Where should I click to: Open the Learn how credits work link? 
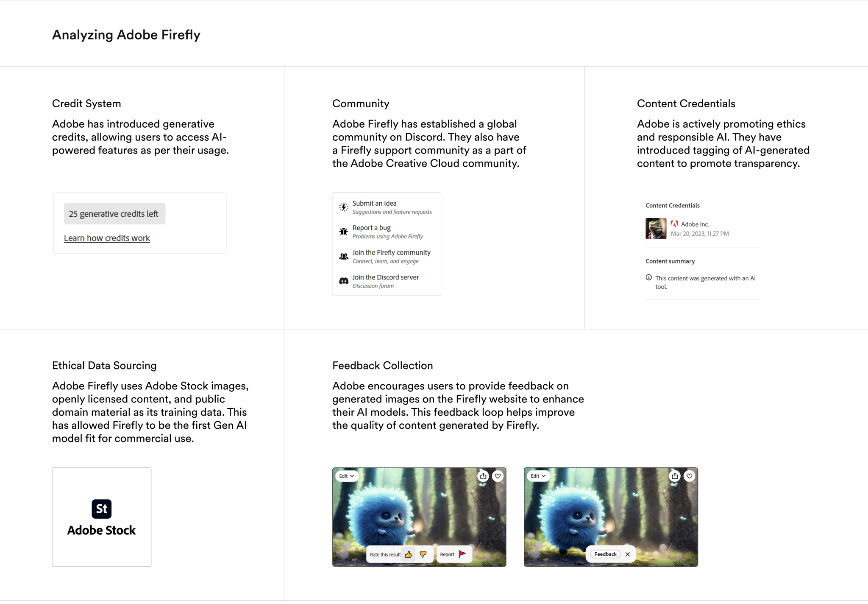coord(107,238)
